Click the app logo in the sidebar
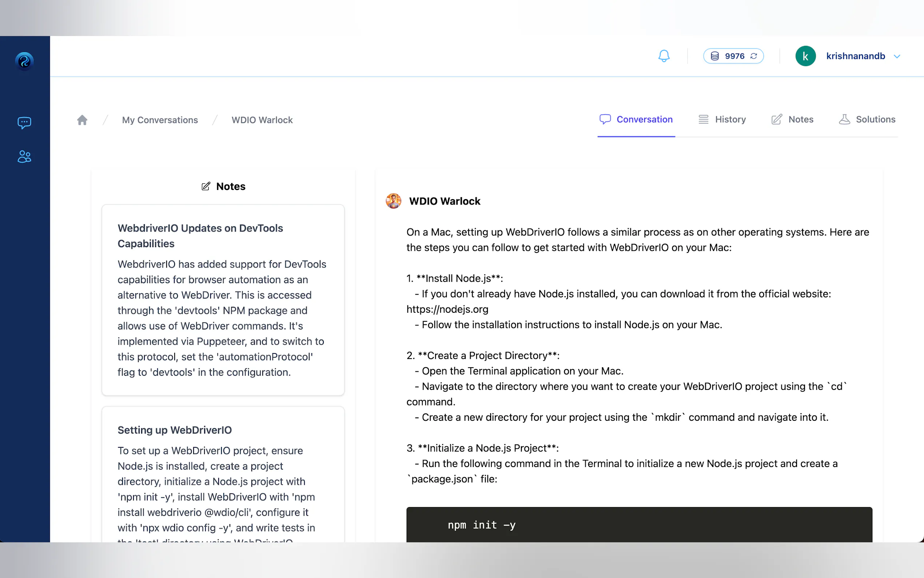 tap(24, 61)
